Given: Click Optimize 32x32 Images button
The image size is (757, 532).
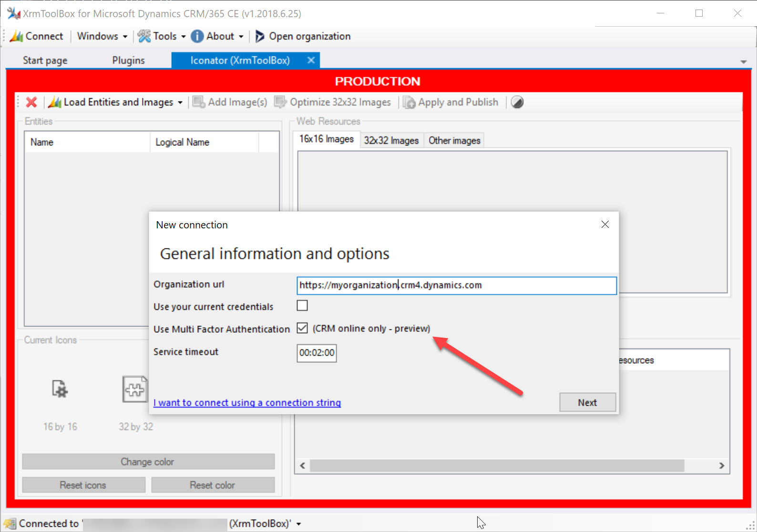Looking at the screenshot, I should pyautogui.click(x=332, y=102).
